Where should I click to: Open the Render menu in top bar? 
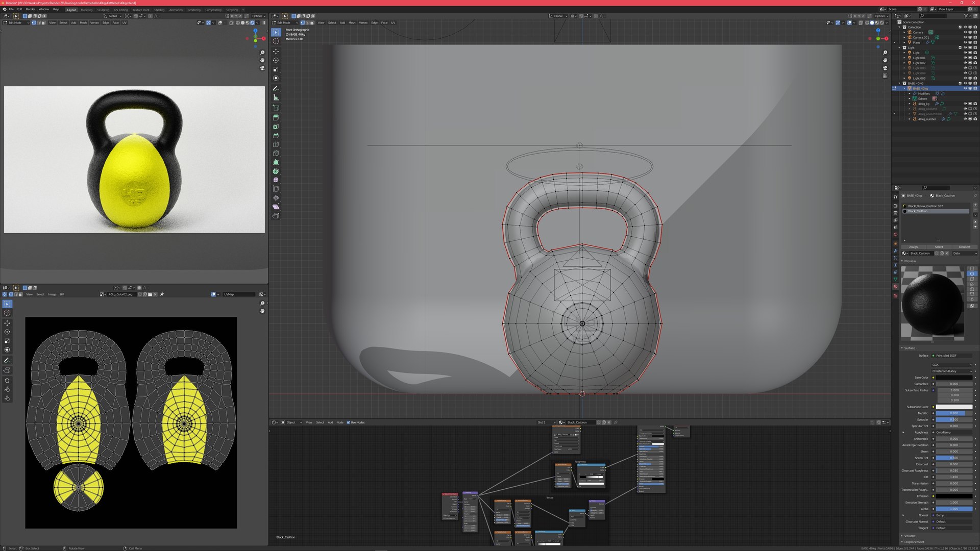click(x=31, y=9)
